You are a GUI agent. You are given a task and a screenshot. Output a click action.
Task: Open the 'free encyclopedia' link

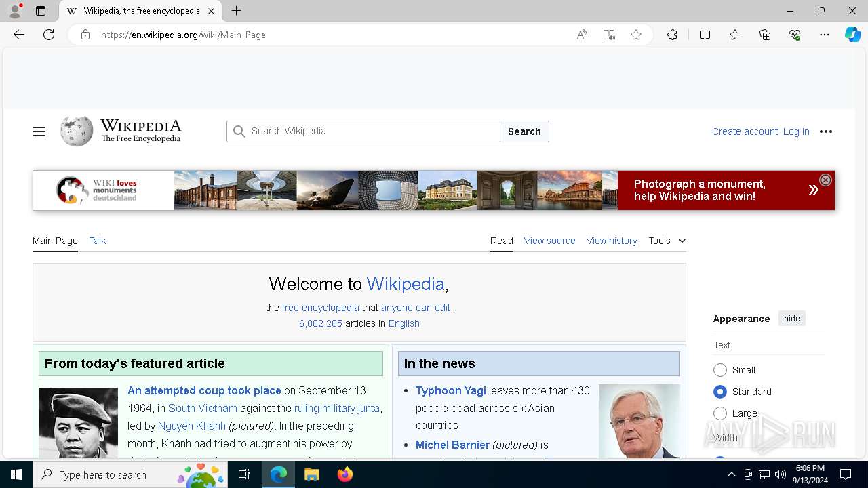(321, 308)
